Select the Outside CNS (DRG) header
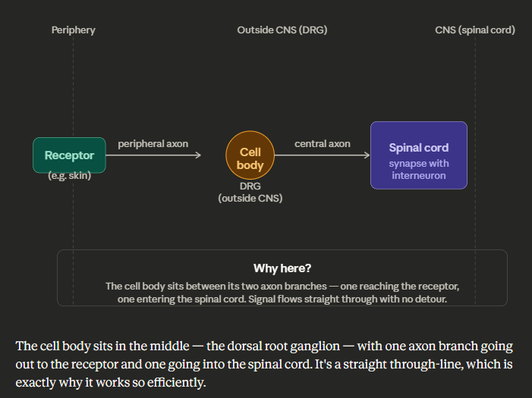Viewport: 532px width, 398px height. pos(282,30)
